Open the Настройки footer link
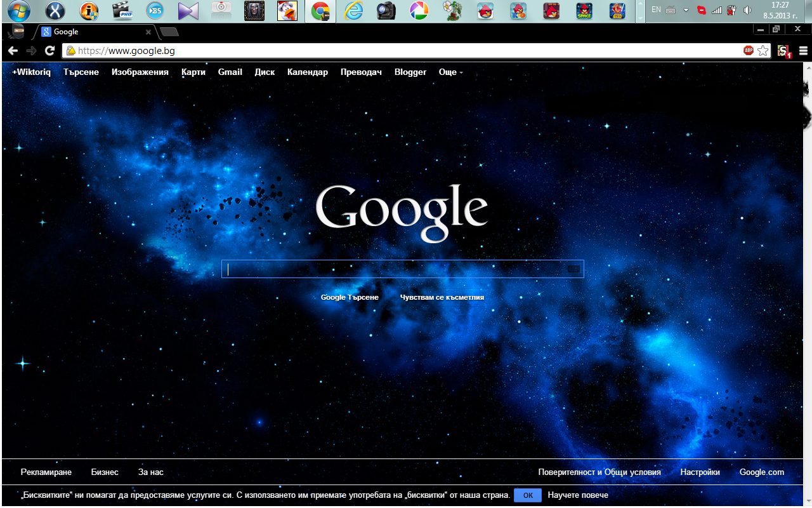Viewport: 812px width, 508px height. [700, 472]
